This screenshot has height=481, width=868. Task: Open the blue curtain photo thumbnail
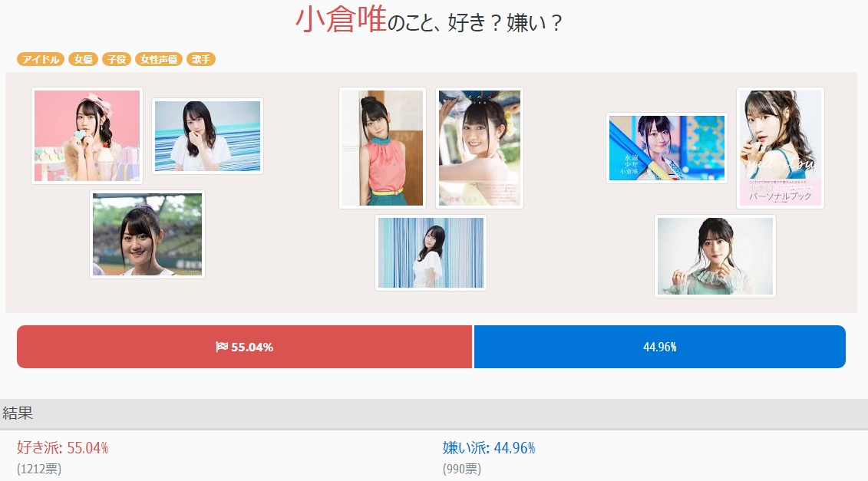coord(431,252)
